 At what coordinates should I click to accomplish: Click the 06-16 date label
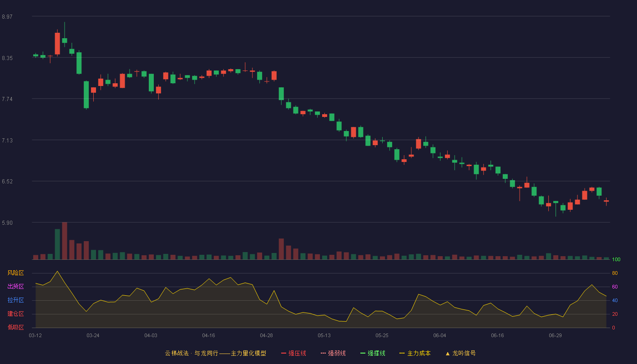point(498,335)
